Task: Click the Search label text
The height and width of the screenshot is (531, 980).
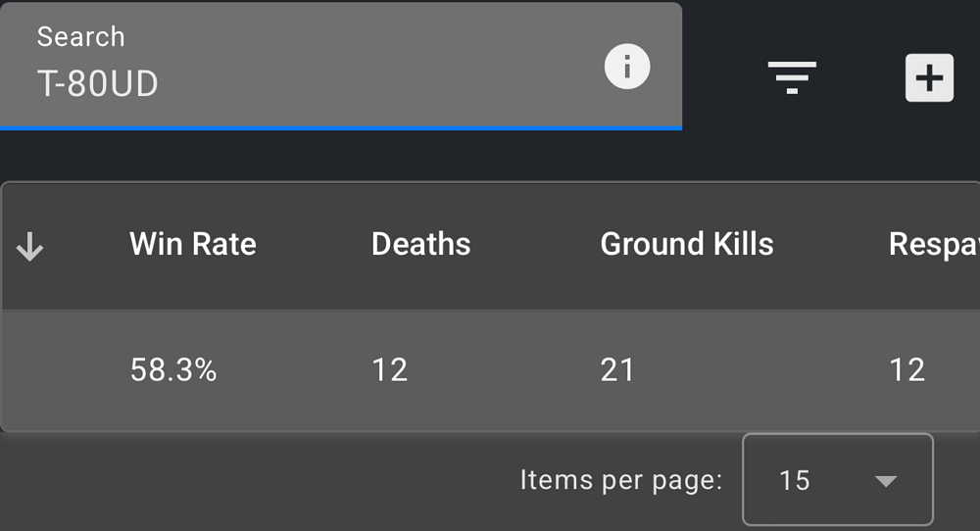Action: click(80, 37)
